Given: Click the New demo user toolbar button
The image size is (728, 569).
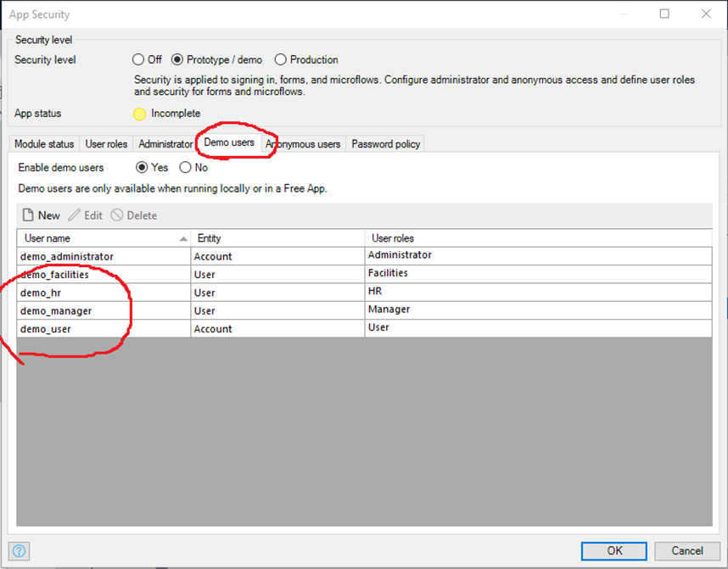Looking at the screenshot, I should coord(41,215).
